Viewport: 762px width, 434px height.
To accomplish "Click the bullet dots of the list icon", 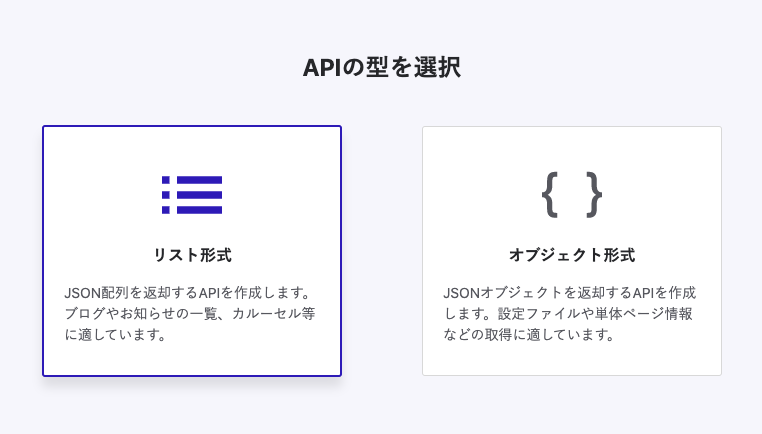I will (x=166, y=195).
